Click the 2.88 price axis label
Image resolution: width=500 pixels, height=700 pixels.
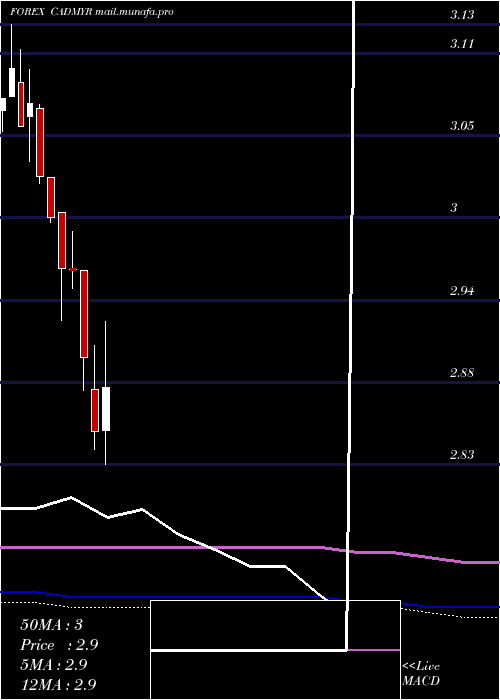(x=462, y=373)
